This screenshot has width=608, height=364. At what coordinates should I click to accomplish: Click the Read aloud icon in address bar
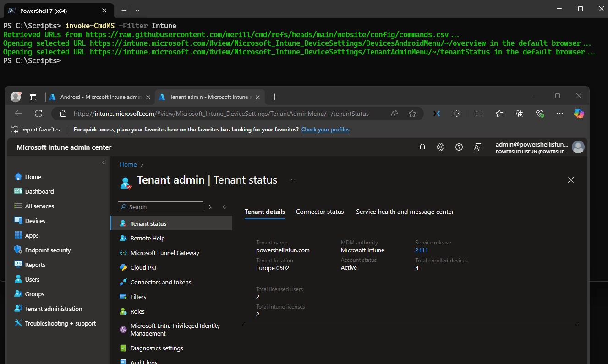(394, 114)
